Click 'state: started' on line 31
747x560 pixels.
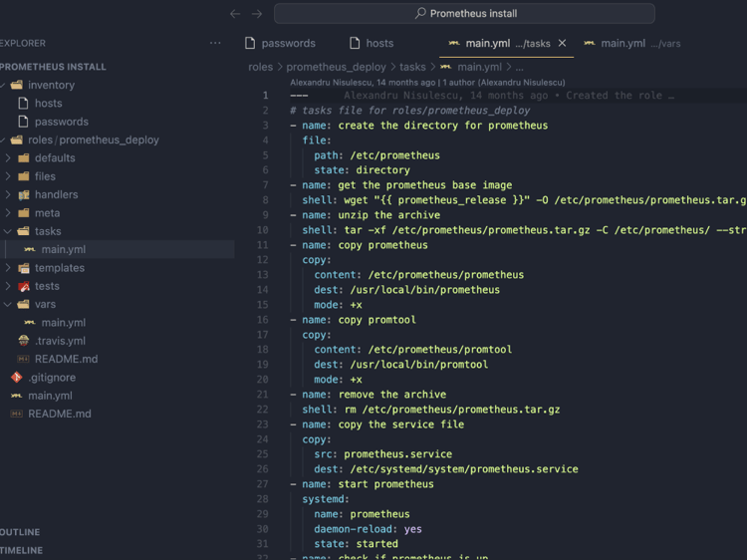(356, 544)
